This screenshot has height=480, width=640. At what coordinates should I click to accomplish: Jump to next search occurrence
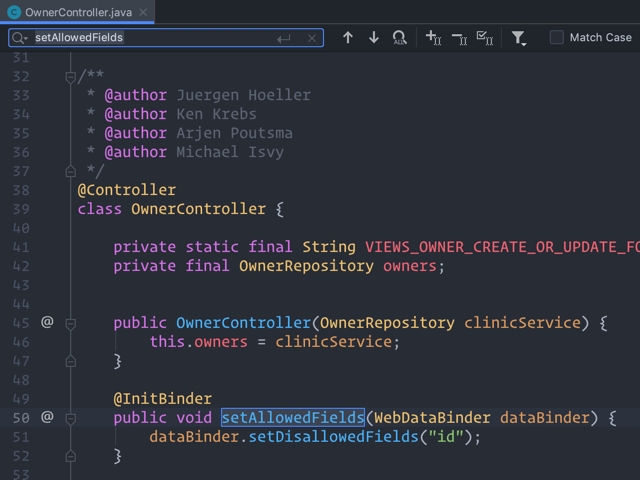374,38
